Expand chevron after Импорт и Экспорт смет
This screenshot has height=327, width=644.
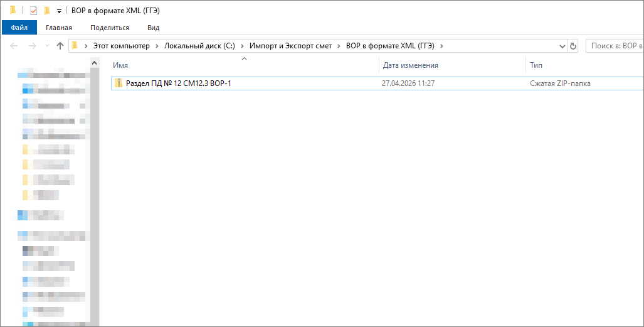339,46
